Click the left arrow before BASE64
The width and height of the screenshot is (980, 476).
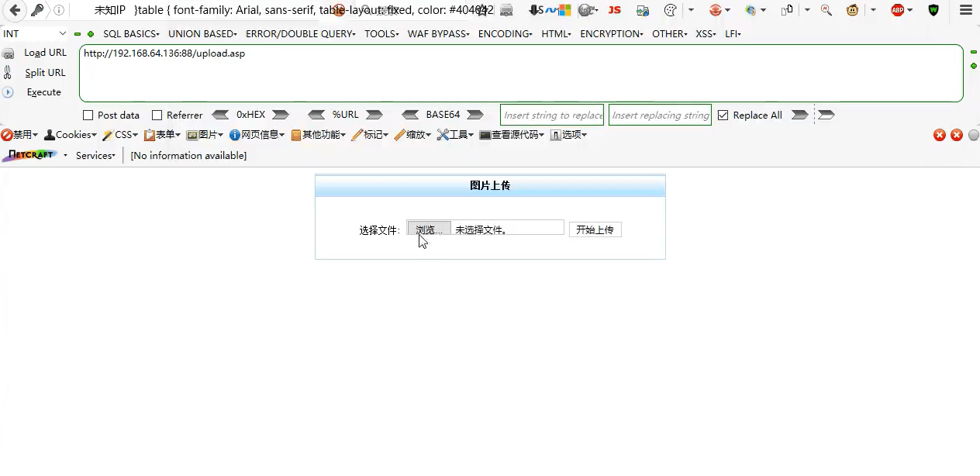[x=411, y=115]
